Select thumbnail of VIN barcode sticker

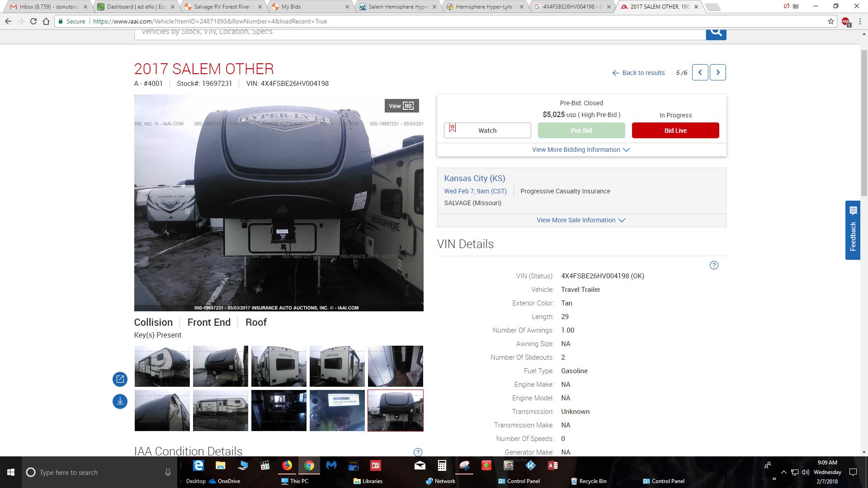(337, 410)
